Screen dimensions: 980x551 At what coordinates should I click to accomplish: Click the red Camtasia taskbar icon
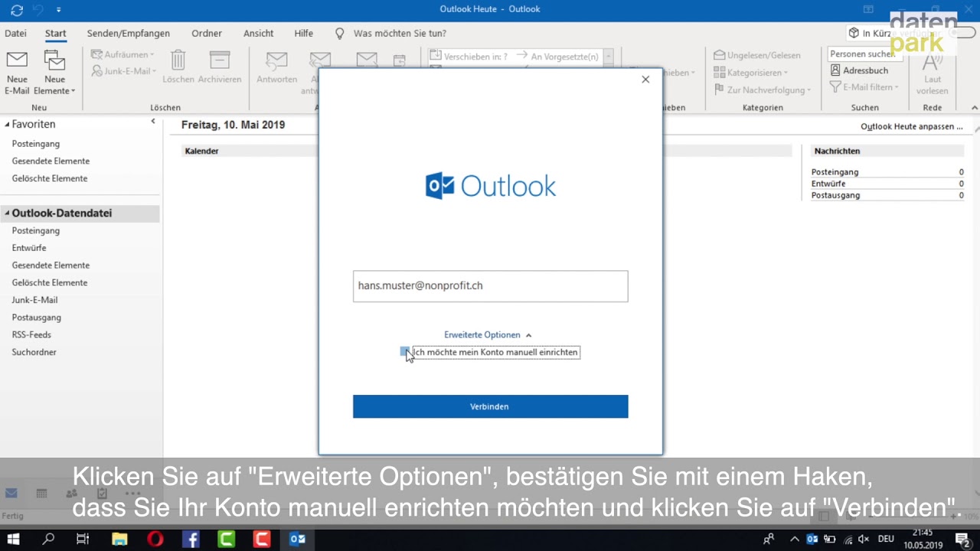pyautogui.click(x=262, y=540)
